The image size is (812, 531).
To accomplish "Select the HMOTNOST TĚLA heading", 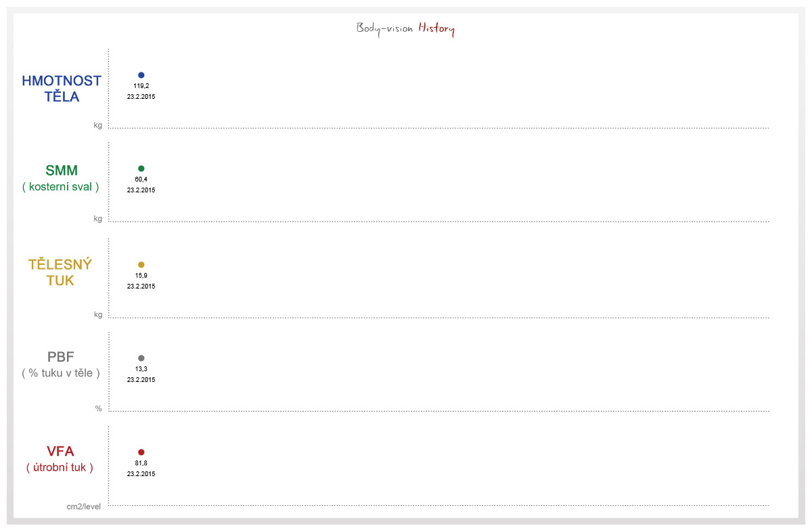I will pyautogui.click(x=62, y=89).
